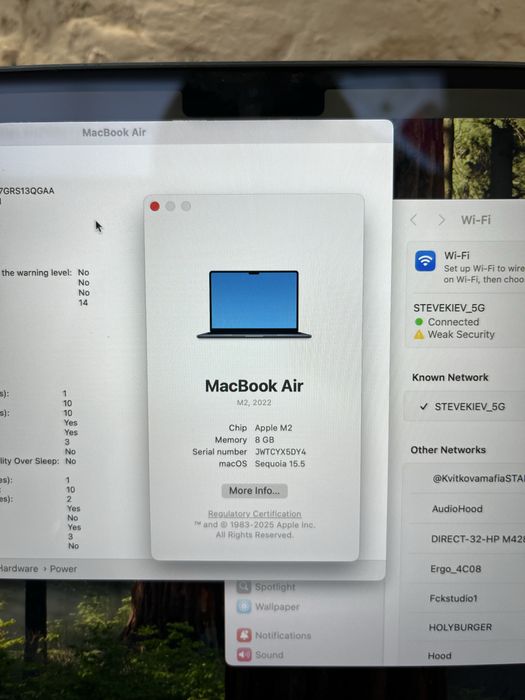Image resolution: width=525 pixels, height=700 pixels.
Task: Open Wallpaper settings in the sidebar
Action: [268, 606]
